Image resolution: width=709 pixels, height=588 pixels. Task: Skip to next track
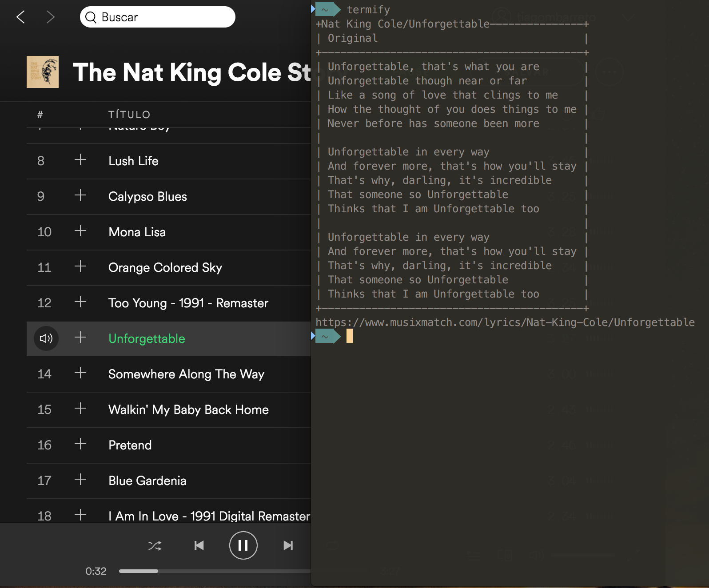288,545
